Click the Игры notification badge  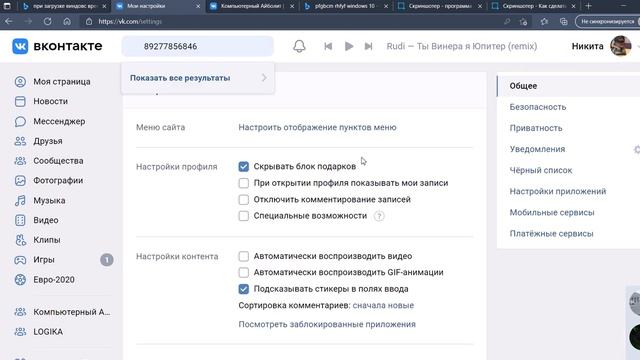(x=107, y=260)
